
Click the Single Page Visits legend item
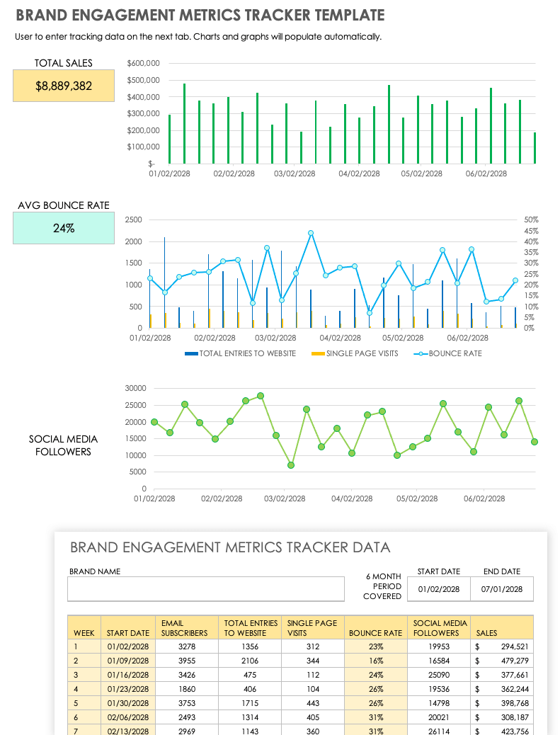click(x=355, y=353)
